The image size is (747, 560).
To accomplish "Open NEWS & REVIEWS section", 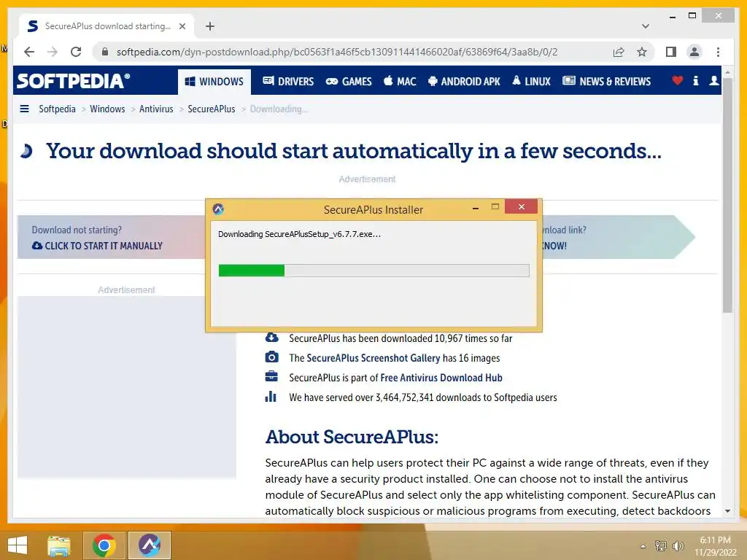I will (x=606, y=82).
